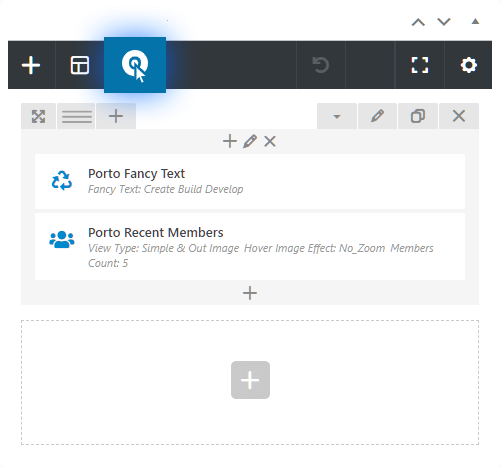Duplicate row with copy icon

418,116
